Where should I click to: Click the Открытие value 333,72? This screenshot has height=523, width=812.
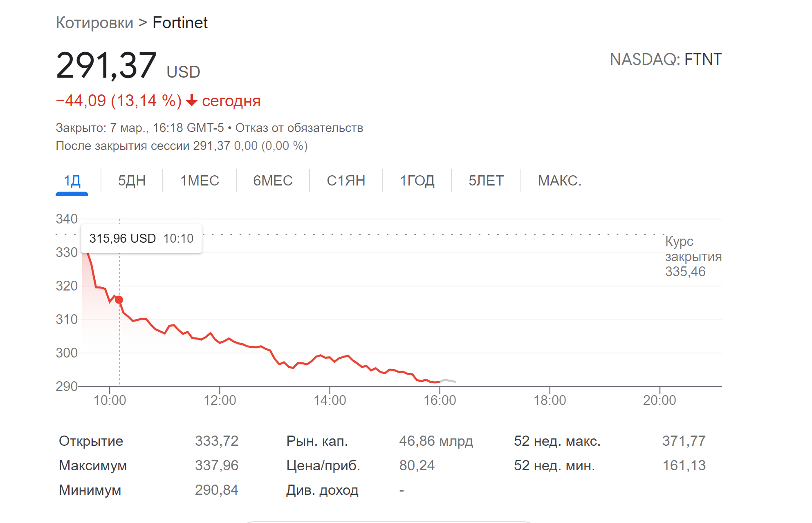click(217, 441)
